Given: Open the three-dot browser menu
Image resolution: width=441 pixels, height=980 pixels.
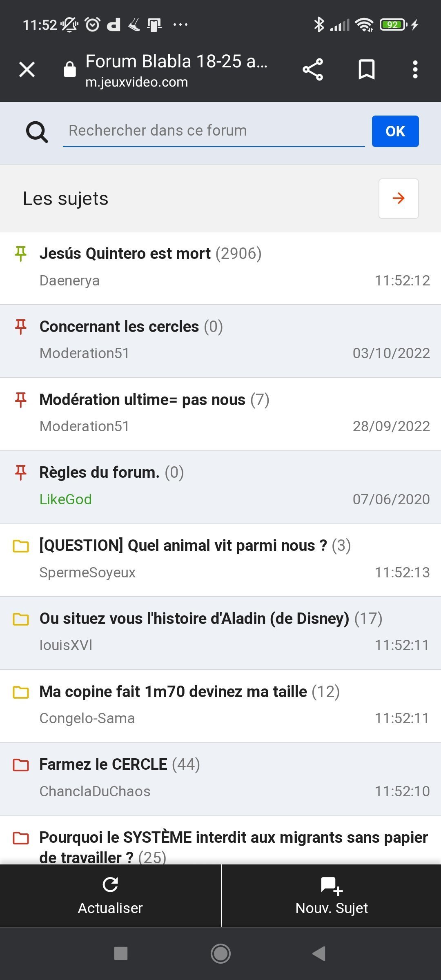Looking at the screenshot, I should (x=415, y=69).
